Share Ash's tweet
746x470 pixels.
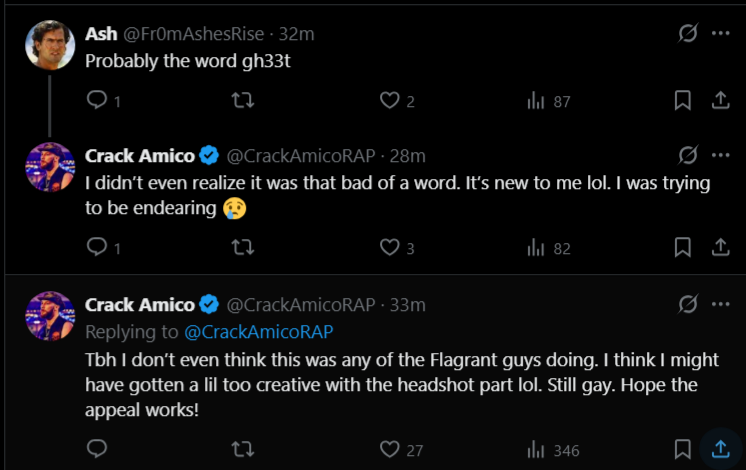pos(719,100)
